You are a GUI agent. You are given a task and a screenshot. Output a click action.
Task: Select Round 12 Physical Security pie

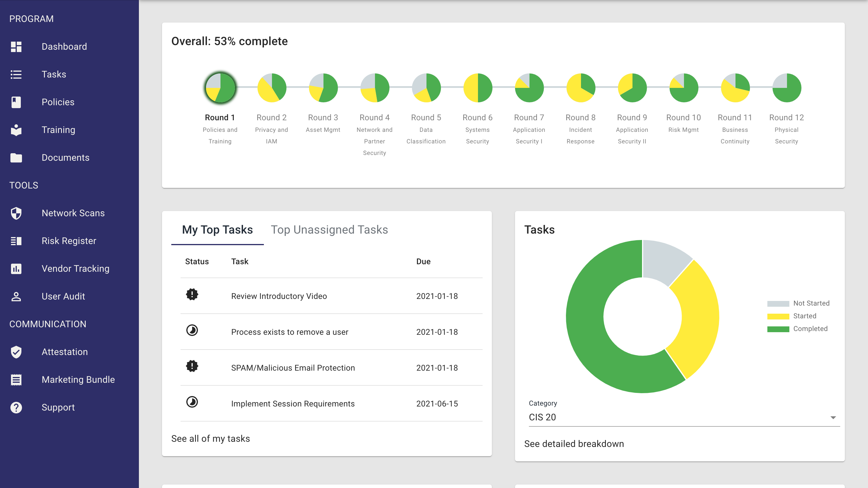787,88
